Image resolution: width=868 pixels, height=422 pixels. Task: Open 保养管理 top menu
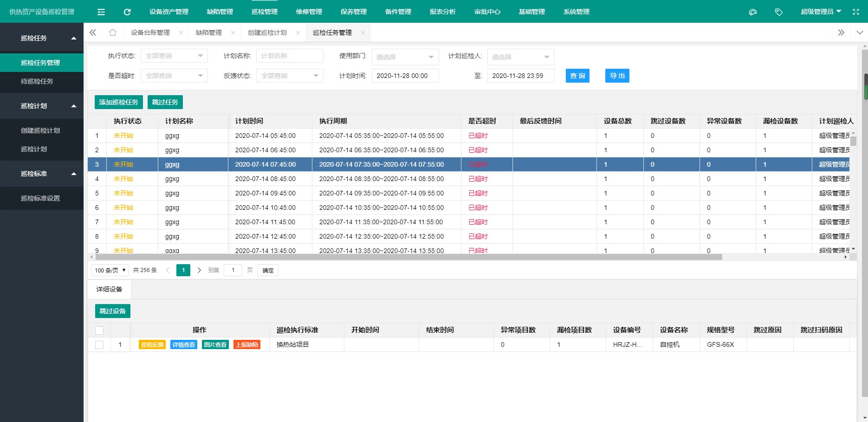(x=354, y=12)
